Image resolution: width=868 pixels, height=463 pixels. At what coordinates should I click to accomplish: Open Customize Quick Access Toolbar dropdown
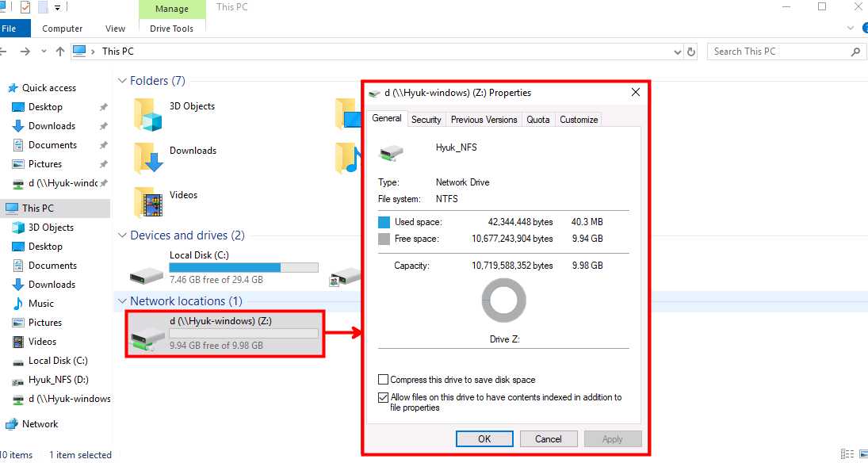coord(57,8)
